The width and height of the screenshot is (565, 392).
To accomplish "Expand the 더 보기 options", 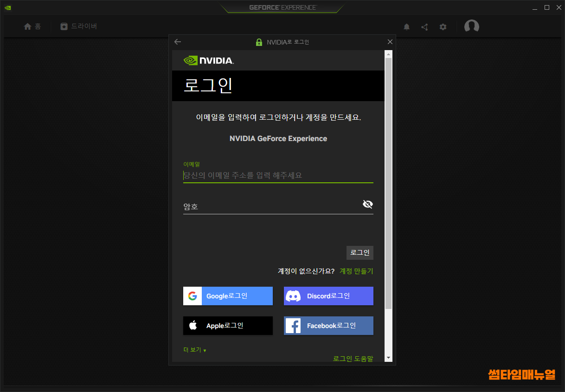I will pyautogui.click(x=195, y=350).
